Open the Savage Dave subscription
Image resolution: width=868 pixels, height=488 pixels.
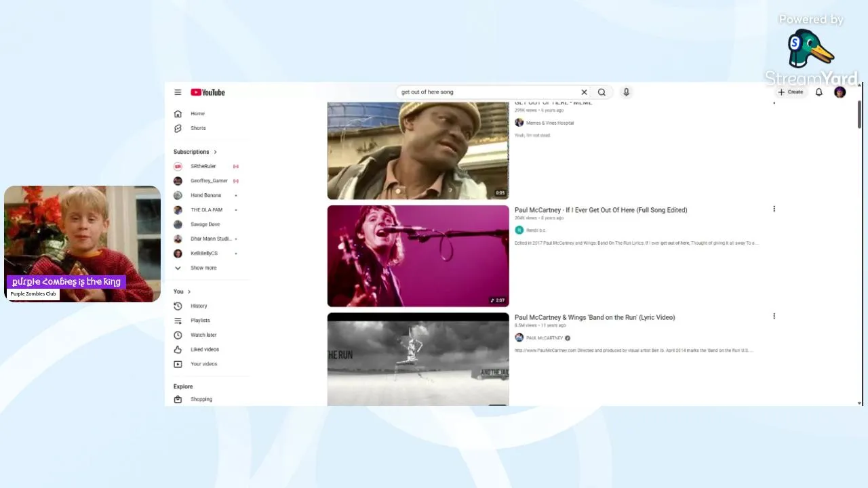tap(206, 224)
